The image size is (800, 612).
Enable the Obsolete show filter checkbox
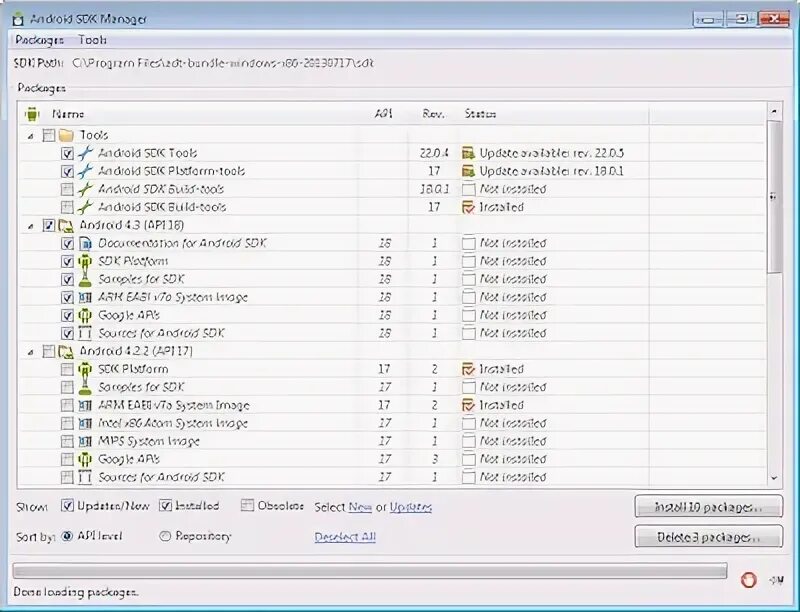click(247, 505)
